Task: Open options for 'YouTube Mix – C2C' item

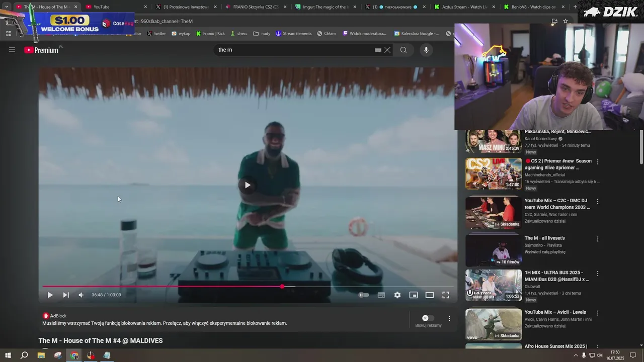Action: pyautogui.click(x=598, y=202)
